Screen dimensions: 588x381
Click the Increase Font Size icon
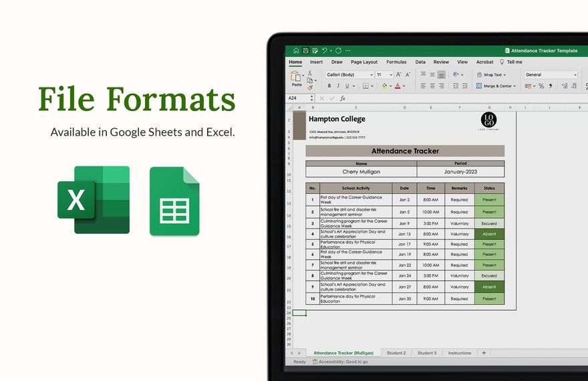tap(398, 75)
